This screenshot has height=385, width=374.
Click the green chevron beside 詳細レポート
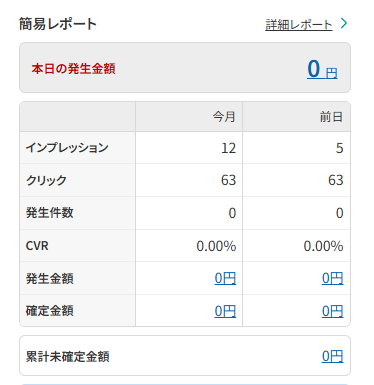344,23
